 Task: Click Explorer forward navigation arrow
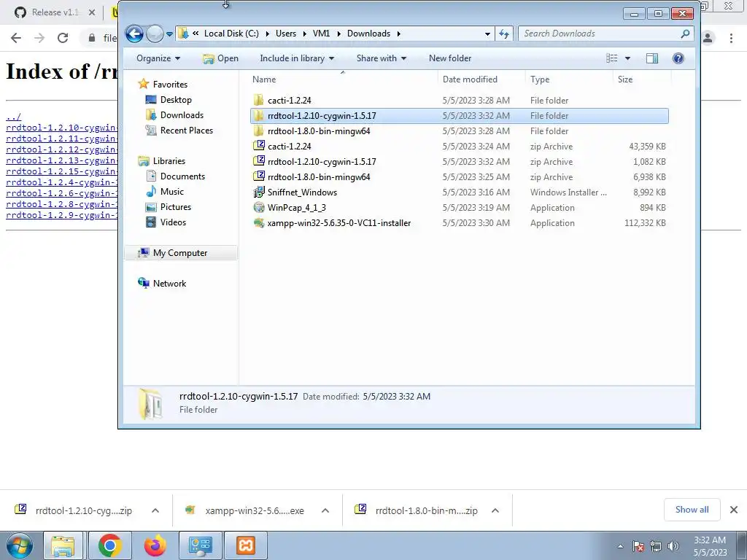tap(155, 34)
